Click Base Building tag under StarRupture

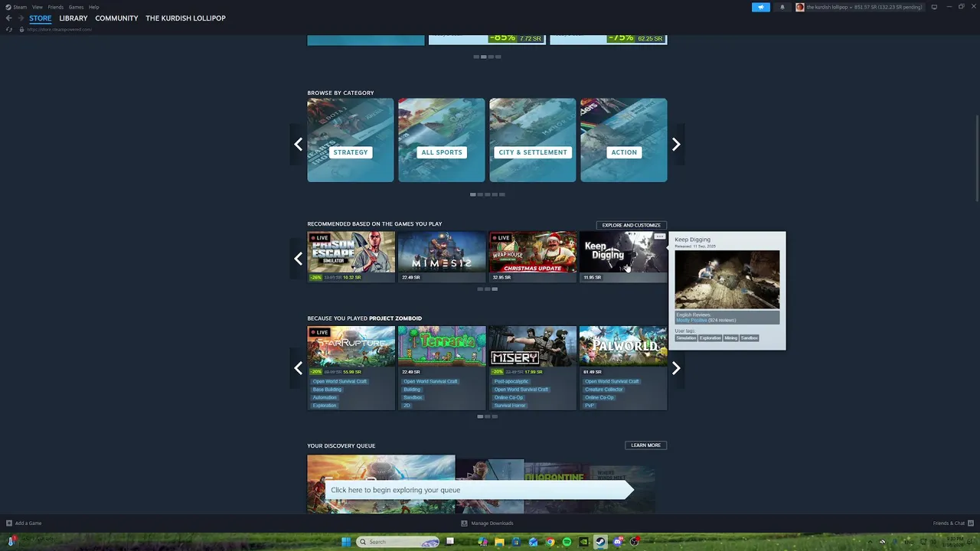coord(327,390)
